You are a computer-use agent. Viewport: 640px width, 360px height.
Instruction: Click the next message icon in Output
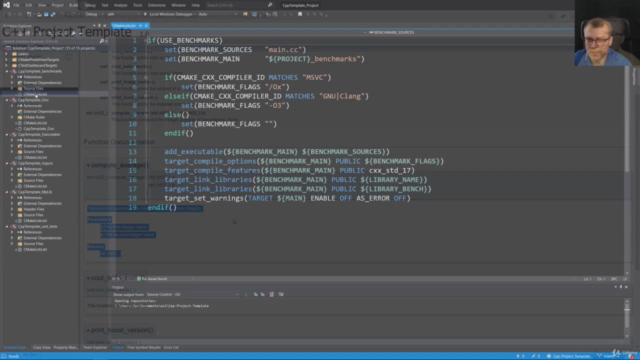point(262,294)
